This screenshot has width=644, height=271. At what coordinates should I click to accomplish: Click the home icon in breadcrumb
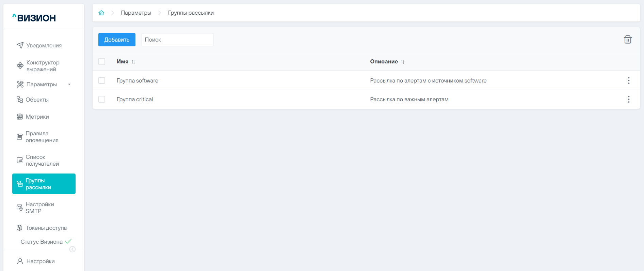coord(101,13)
